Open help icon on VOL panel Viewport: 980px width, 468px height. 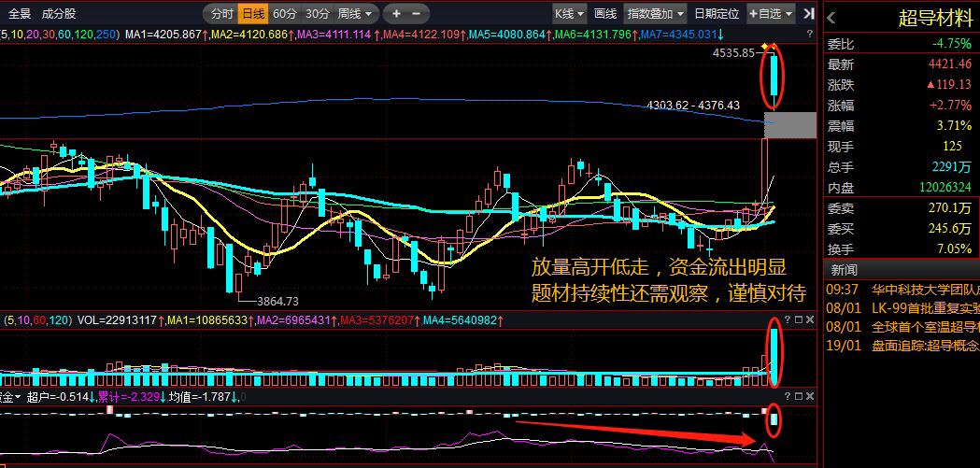(788, 319)
